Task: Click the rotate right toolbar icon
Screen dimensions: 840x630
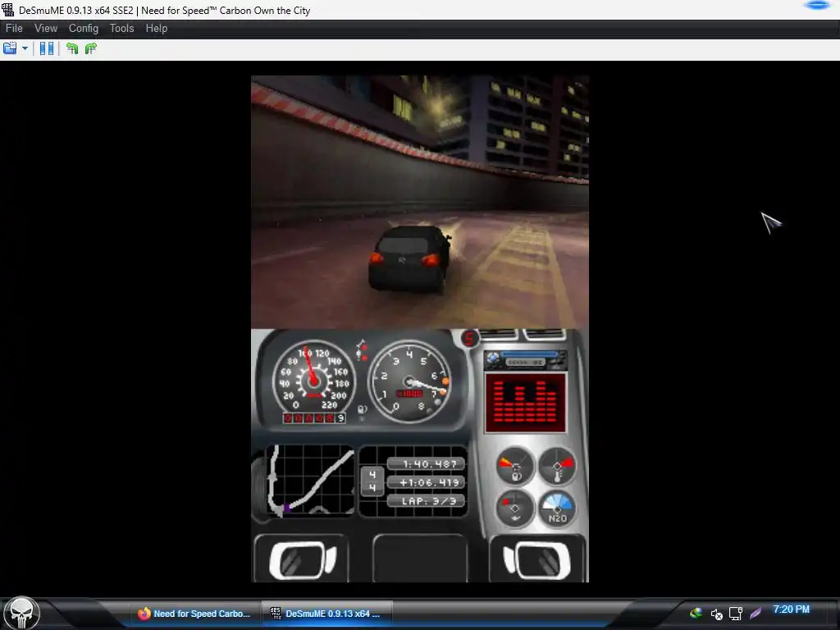Action: [x=90, y=48]
